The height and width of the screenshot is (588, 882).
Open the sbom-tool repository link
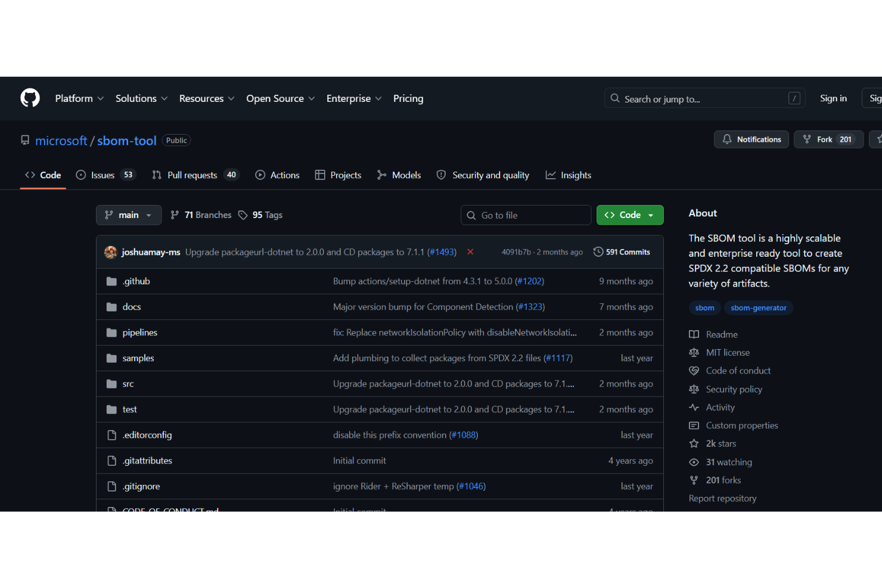point(127,141)
